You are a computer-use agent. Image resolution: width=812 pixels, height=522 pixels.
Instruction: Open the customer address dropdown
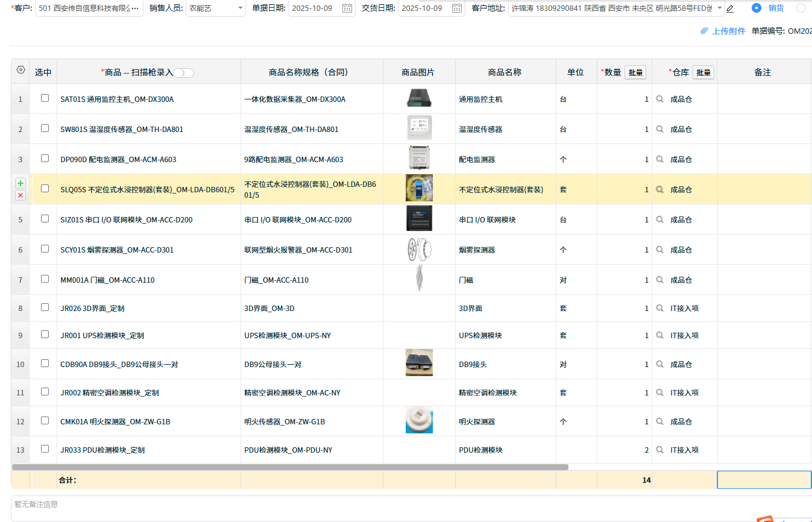point(720,8)
